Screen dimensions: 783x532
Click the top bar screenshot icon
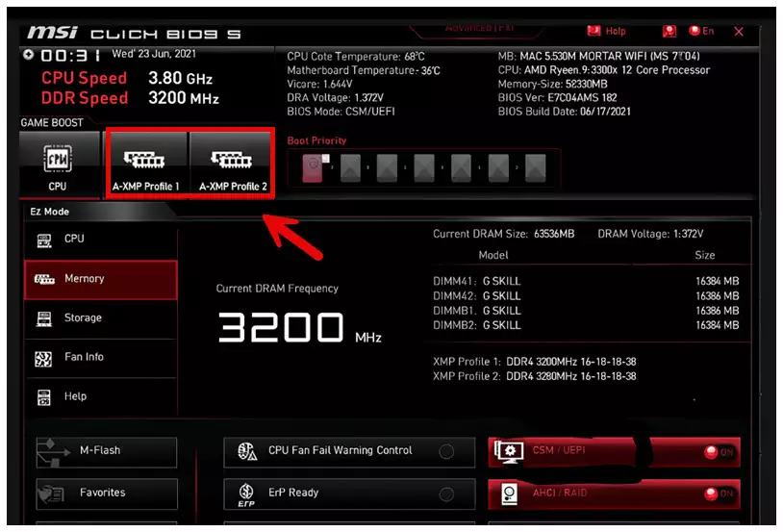click(x=669, y=32)
